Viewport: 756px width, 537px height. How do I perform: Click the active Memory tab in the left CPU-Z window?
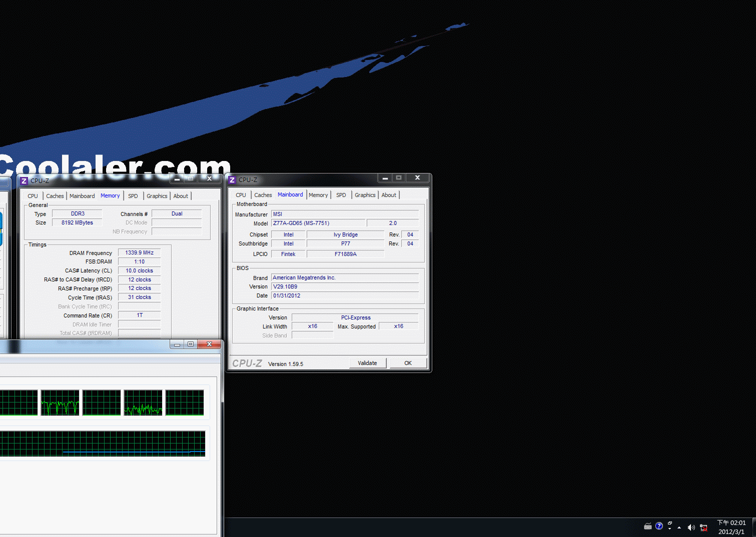110,195
